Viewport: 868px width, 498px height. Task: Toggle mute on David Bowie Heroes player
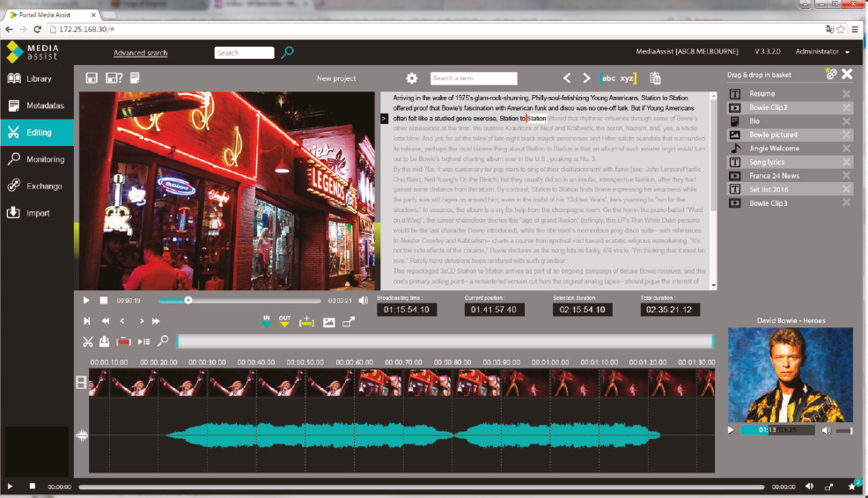click(826, 430)
